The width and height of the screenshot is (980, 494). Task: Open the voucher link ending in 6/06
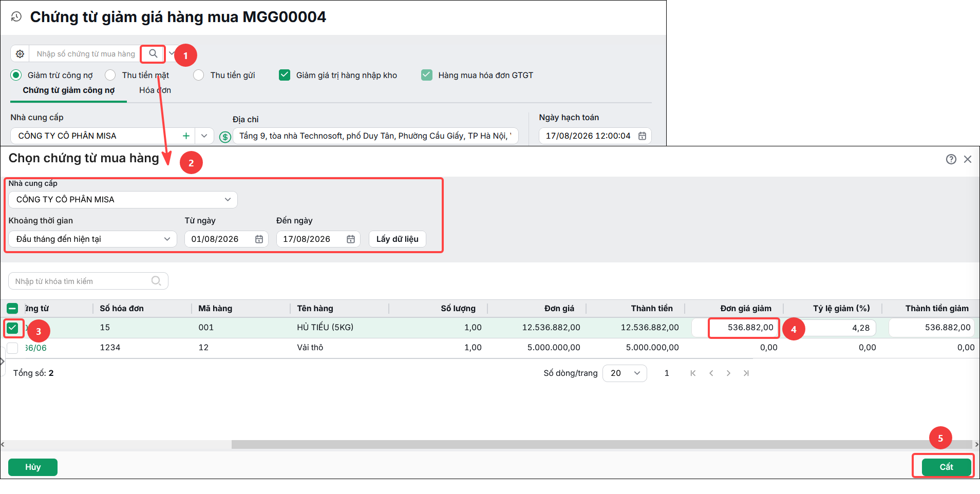(35, 348)
